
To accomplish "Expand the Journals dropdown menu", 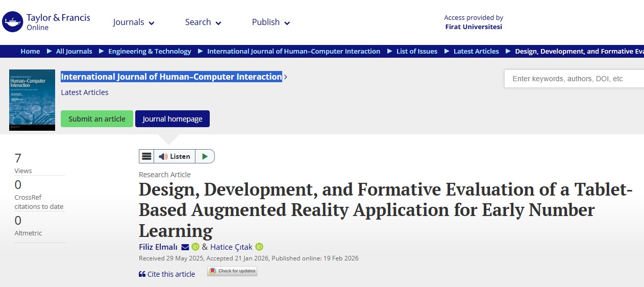I will (134, 22).
